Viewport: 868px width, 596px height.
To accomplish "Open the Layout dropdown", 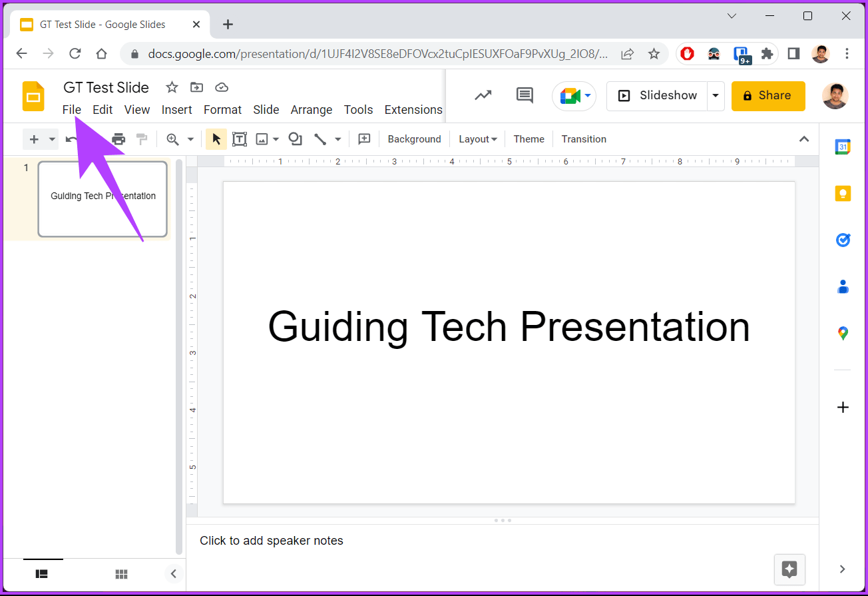I will pos(477,139).
